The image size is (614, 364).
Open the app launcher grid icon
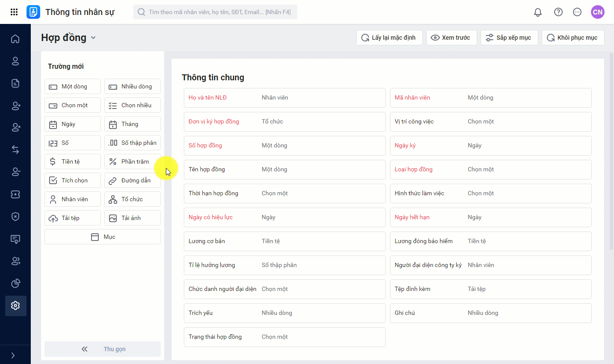click(14, 12)
